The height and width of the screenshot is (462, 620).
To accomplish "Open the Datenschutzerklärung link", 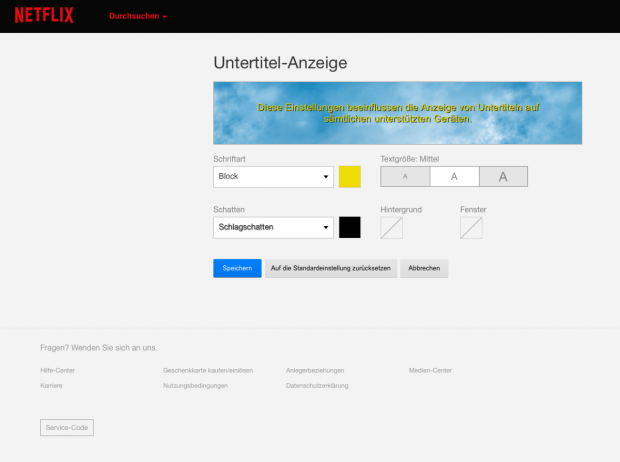I will pyautogui.click(x=317, y=385).
